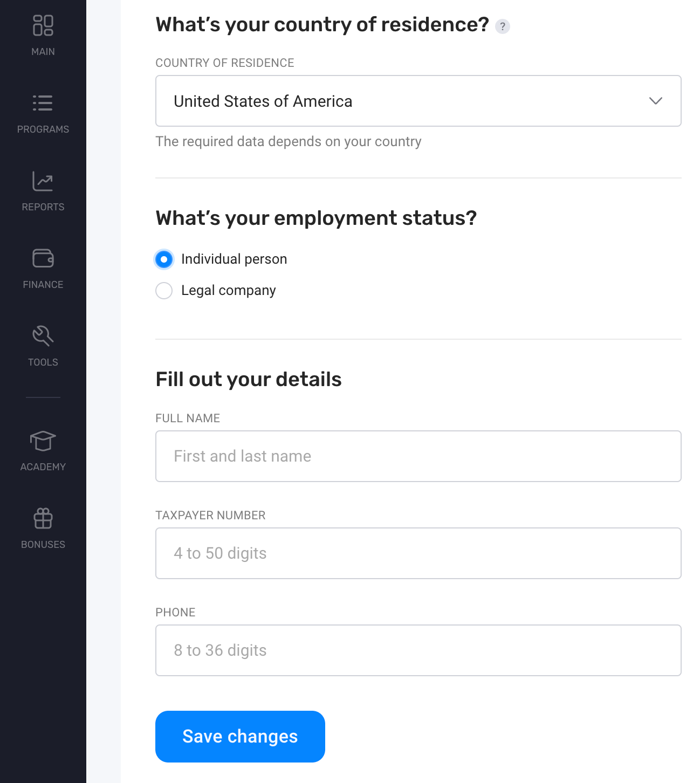Screen dimensions: 700x783
Task: Go to the REPORTS menu label
Action: [x=43, y=207]
